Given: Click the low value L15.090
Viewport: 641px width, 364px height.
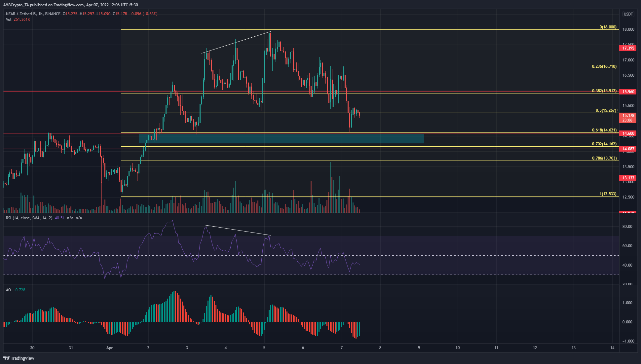Looking at the screenshot, I should tap(103, 14).
